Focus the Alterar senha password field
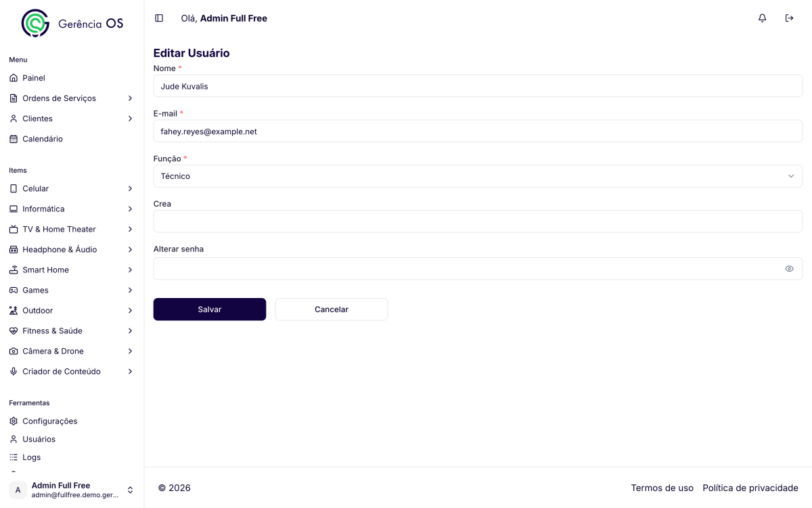 point(478,269)
